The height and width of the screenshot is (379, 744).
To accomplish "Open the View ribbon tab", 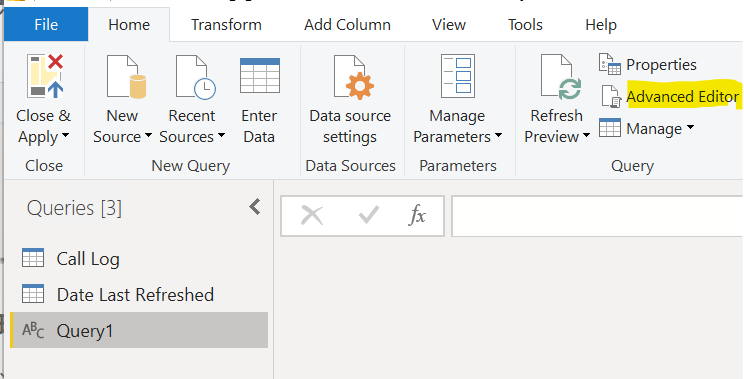I will [x=448, y=25].
